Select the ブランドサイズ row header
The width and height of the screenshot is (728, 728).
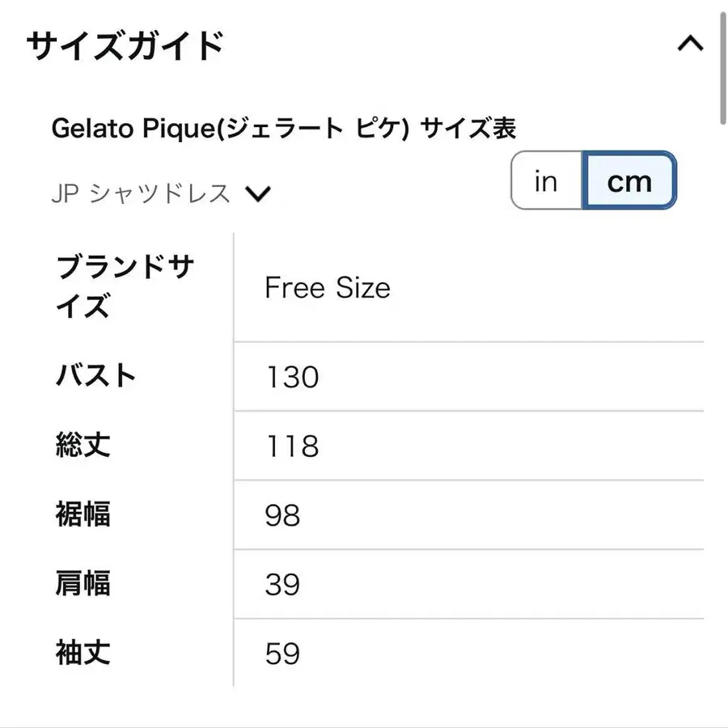(x=125, y=286)
